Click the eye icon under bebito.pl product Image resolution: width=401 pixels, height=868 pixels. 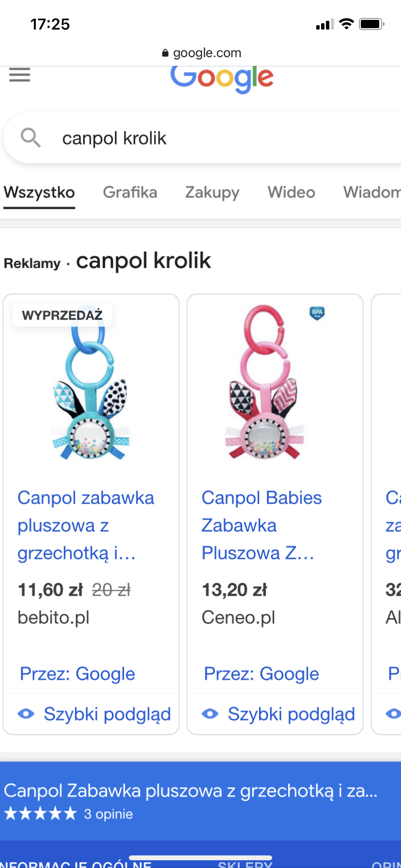pyautogui.click(x=26, y=713)
